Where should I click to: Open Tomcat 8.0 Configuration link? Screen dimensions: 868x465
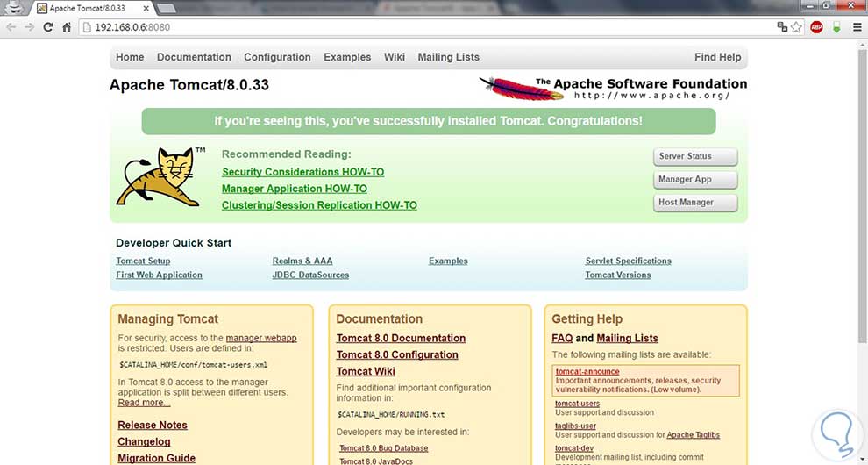tap(397, 354)
